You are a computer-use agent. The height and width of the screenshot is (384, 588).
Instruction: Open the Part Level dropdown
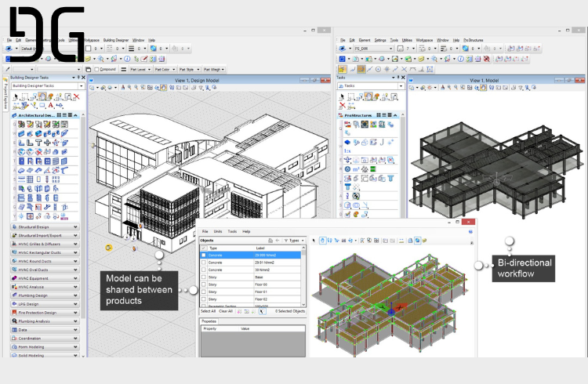(x=140, y=70)
